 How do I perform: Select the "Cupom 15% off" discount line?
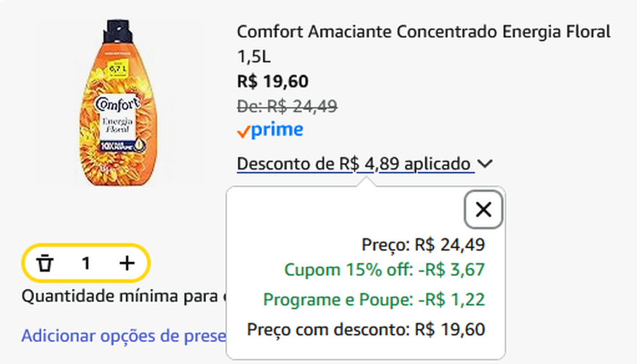pos(384,270)
